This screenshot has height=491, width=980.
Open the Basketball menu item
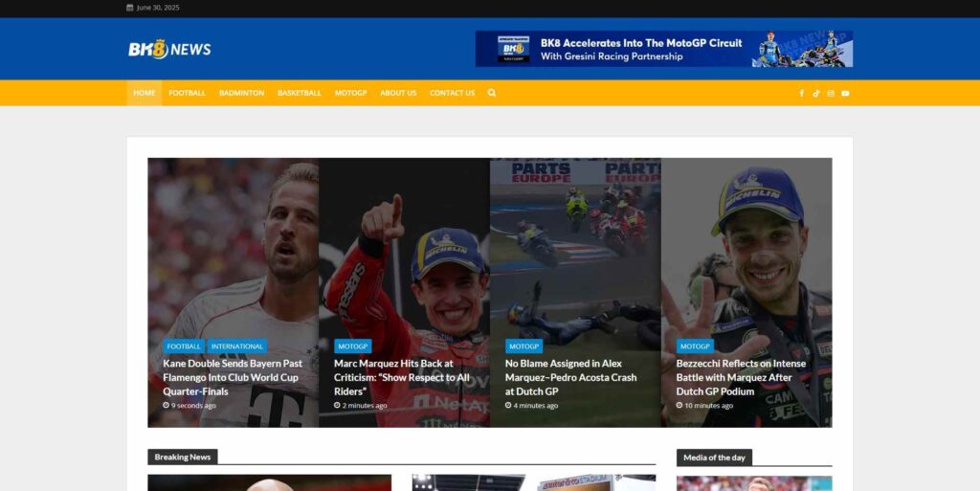pos(300,93)
